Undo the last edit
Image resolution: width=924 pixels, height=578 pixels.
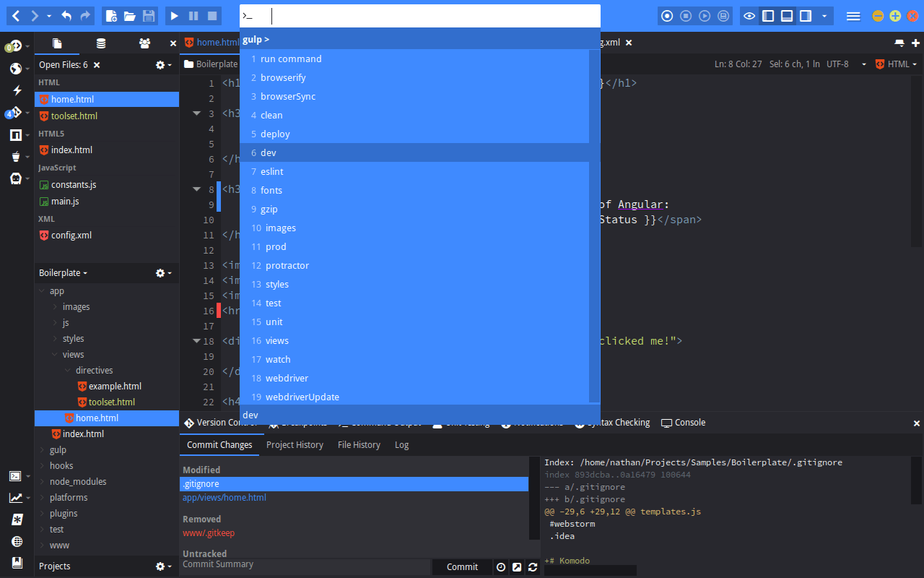(66, 15)
